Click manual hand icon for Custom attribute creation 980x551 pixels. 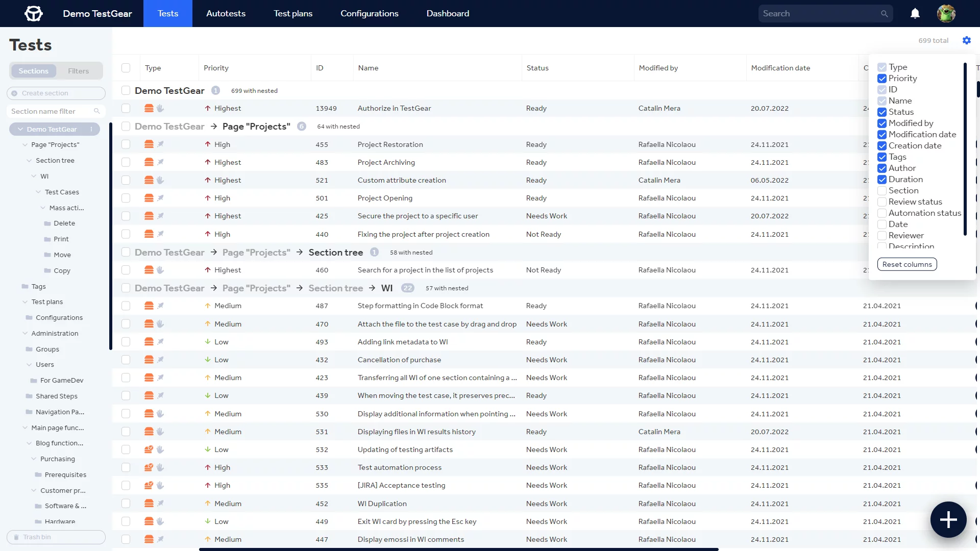160,180
